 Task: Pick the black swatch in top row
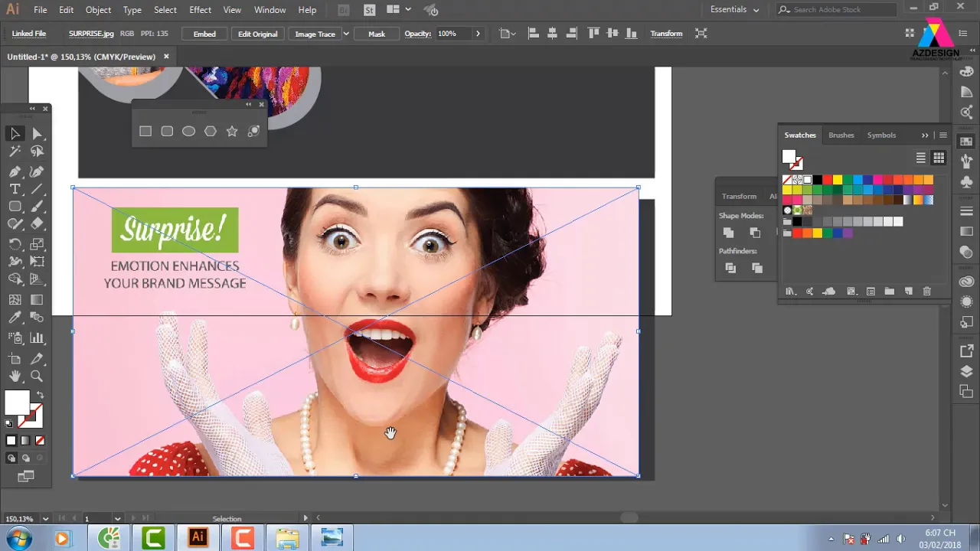point(817,180)
